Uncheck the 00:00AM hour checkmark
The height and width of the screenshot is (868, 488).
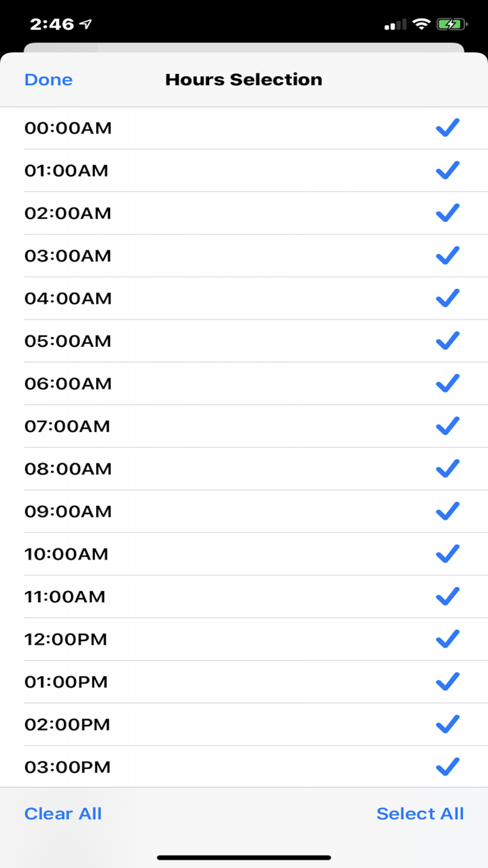click(x=447, y=128)
